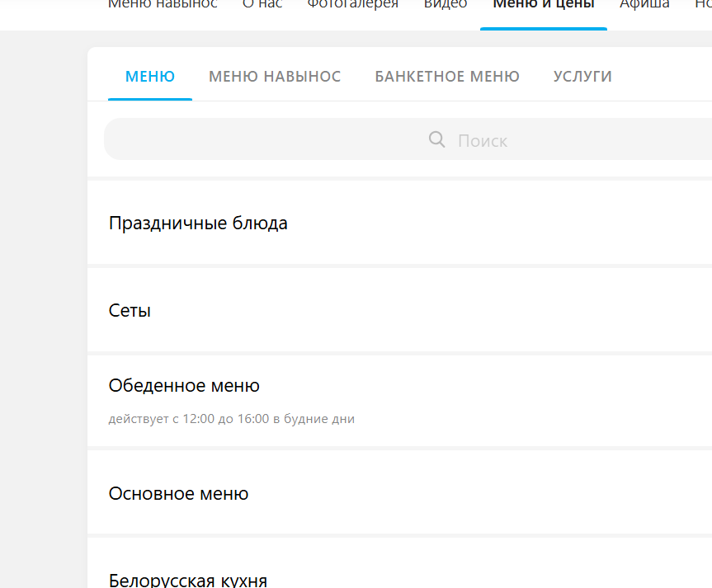The width and height of the screenshot is (712, 588).
Task: Select the БАНКЕТНОЕ МЕНЮ tab
Action: click(447, 76)
